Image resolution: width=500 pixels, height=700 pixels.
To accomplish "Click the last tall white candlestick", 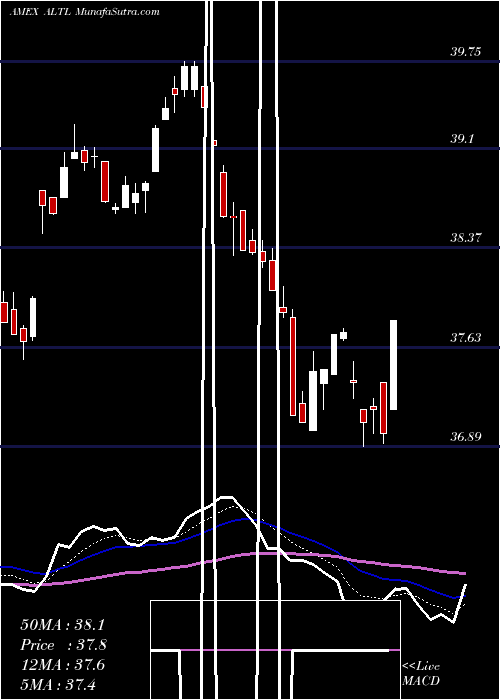I will point(394,365).
